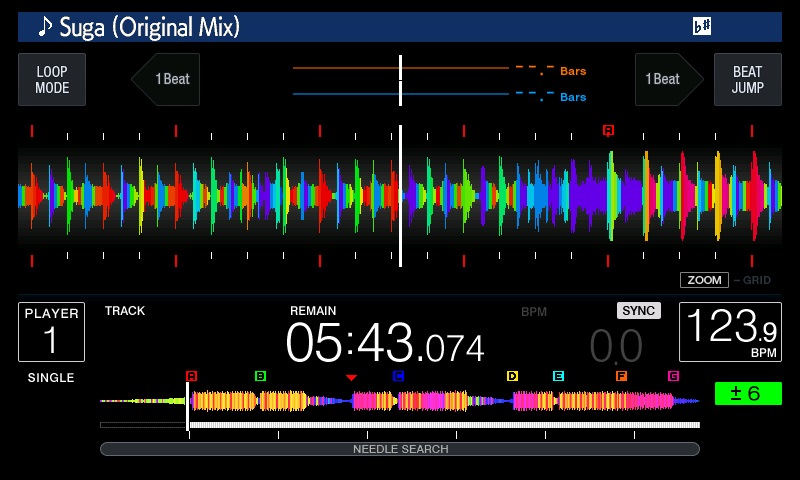Image resolution: width=800 pixels, height=480 pixels.
Task: Select hot cue D marker on overview waveform
Action: click(512, 376)
